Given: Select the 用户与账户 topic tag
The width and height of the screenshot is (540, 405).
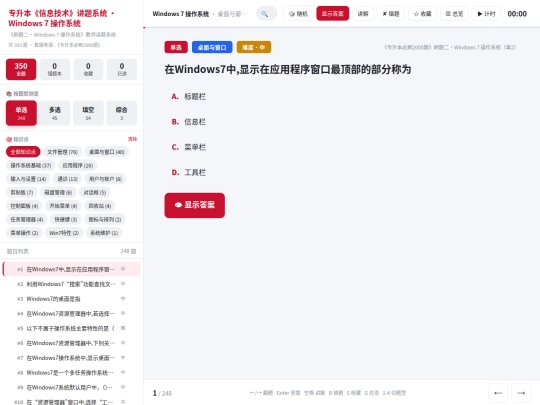Looking at the screenshot, I should tap(105, 179).
